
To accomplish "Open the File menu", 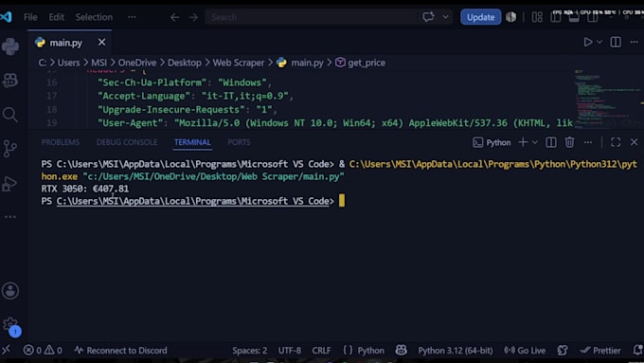I will coord(30,17).
